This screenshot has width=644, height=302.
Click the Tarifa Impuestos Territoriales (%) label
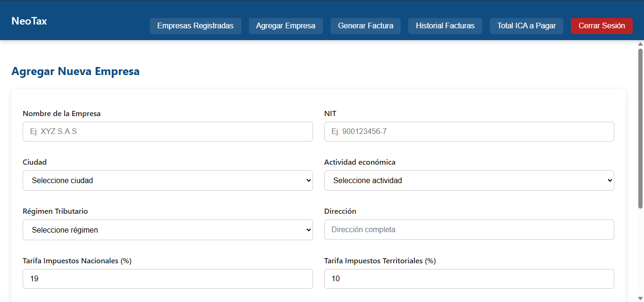(380, 261)
